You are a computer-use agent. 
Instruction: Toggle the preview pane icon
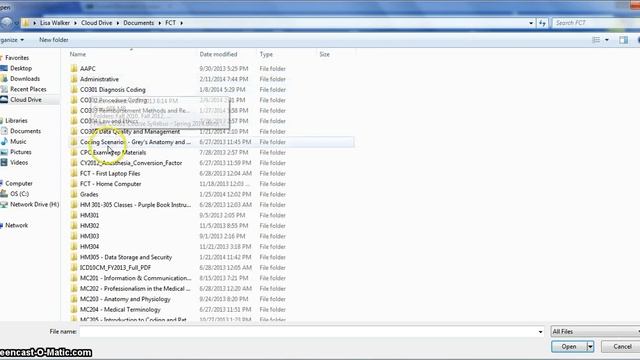click(623, 40)
